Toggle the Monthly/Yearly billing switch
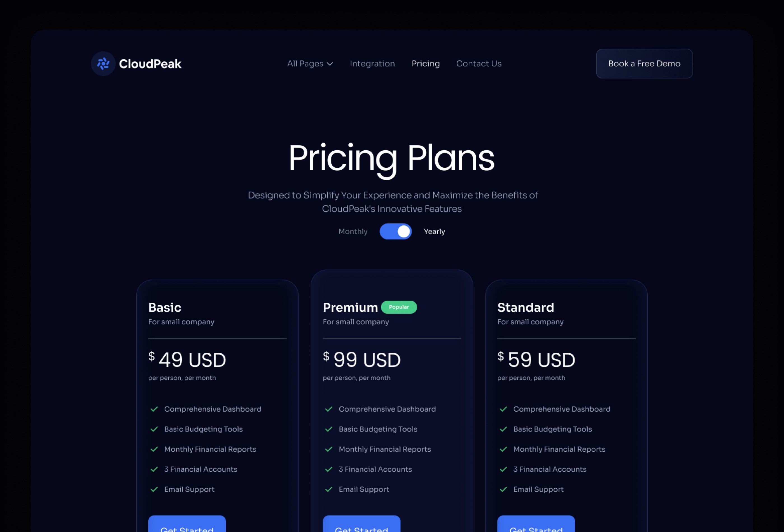This screenshot has width=784, height=532. click(x=395, y=231)
